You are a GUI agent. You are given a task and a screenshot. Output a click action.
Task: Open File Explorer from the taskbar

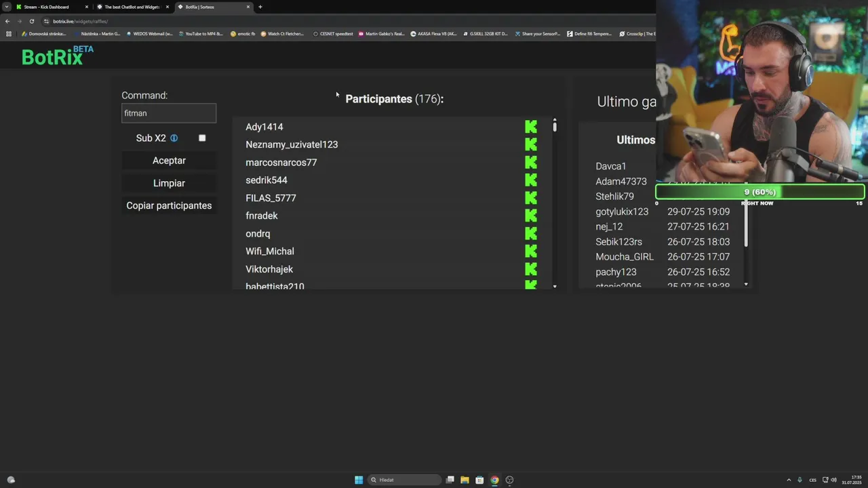(x=465, y=480)
